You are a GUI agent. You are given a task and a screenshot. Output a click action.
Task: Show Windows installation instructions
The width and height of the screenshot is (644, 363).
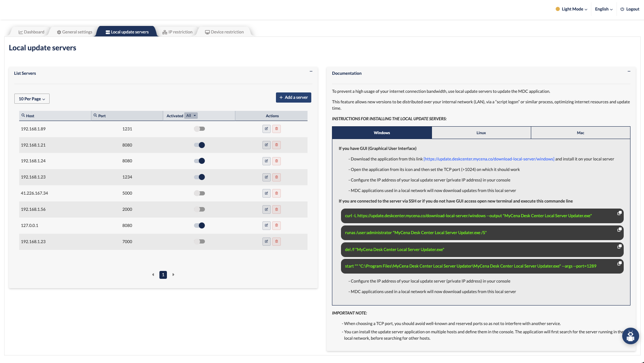coord(382,133)
